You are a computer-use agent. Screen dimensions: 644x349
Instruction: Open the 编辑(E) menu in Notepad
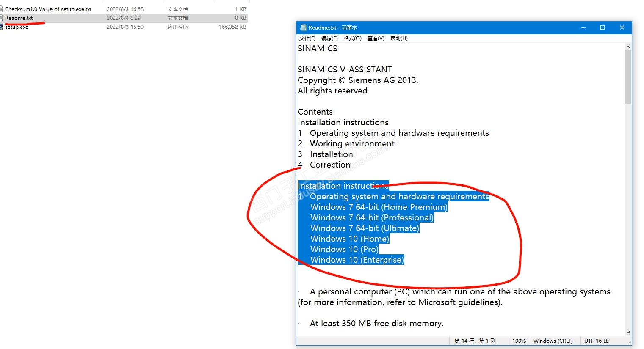click(x=329, y=38)
